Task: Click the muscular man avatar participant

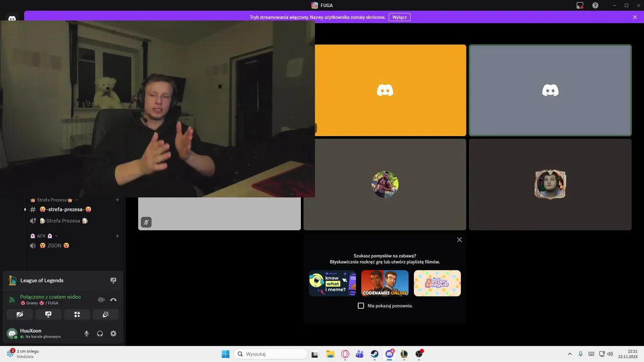Action: pos(385,185)
